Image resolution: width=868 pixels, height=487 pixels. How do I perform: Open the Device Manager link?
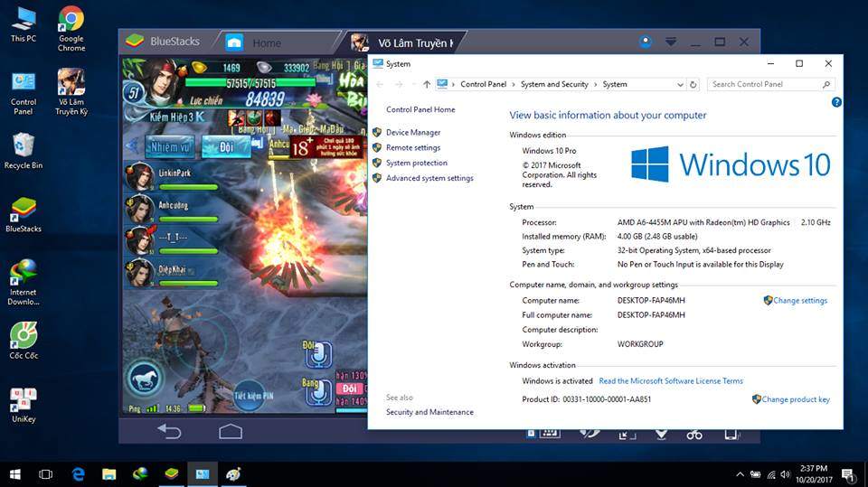pyautogui.click(x=413, y=133)
